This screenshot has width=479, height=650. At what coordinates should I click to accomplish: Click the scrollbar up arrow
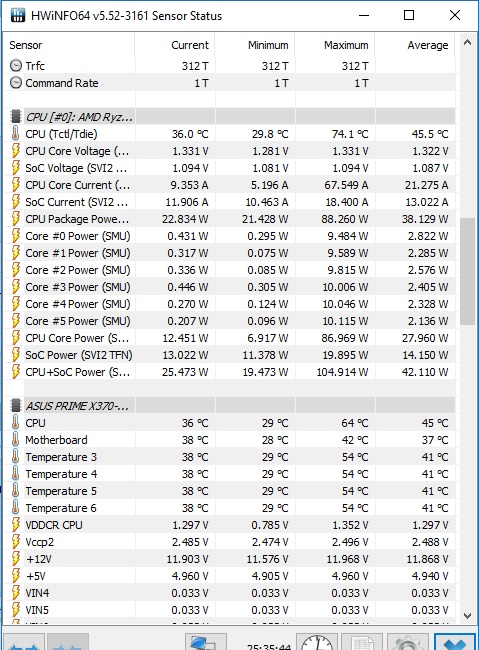467,43
